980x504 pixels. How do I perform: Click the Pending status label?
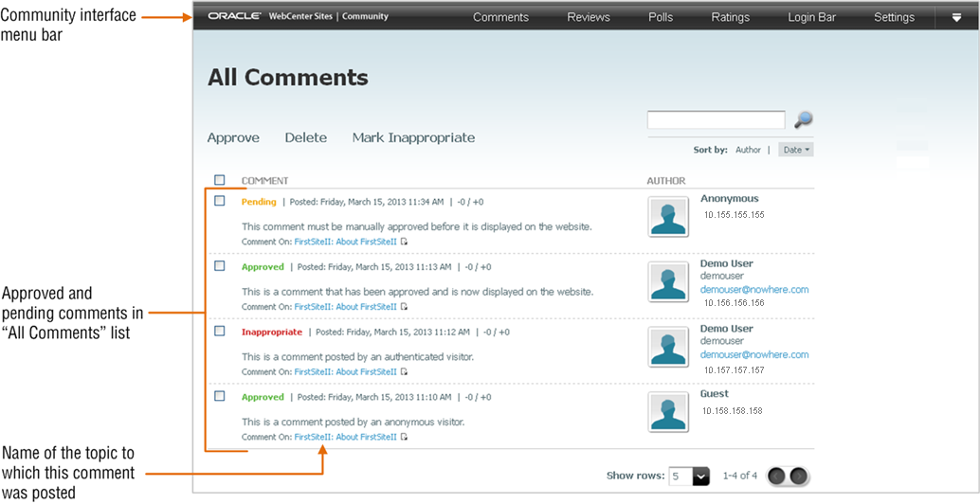[x=259, y=202]
